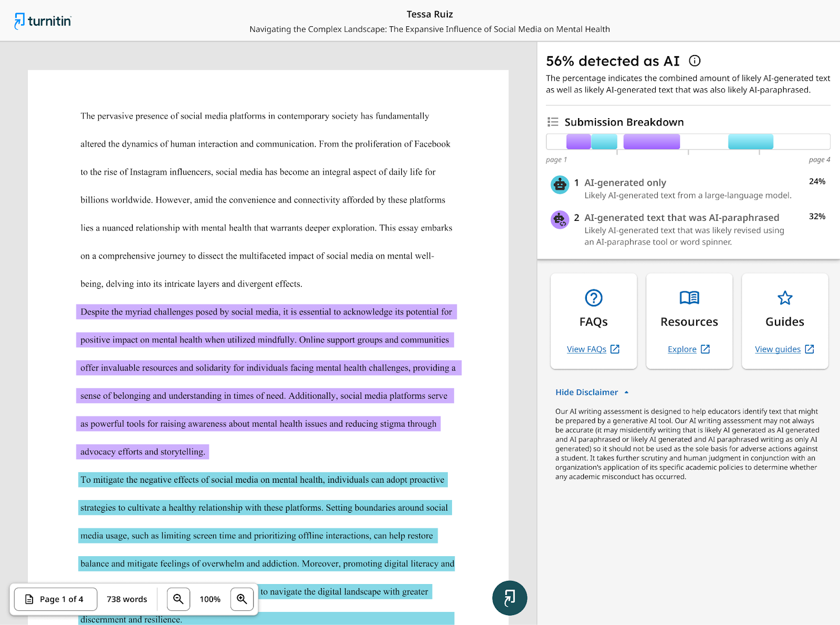Click the AI-generated only robot icon
This screenshot has width=840, height=625.
[560, 185]
